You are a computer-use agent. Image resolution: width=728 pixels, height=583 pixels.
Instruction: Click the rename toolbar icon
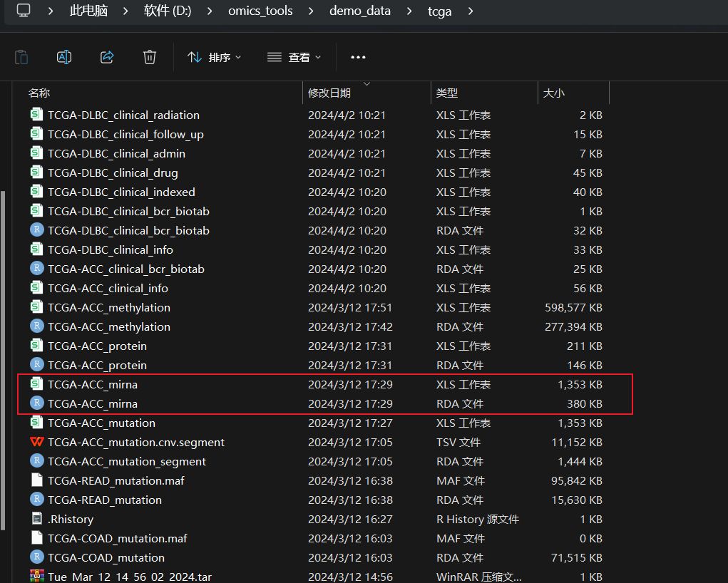coord(64,57)
